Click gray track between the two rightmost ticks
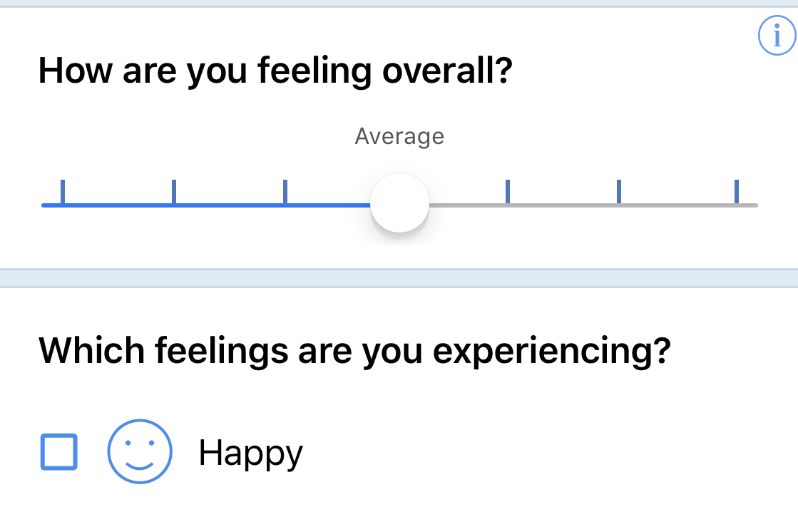The width and height of the screenshot is (798, 532). point(677,205)
